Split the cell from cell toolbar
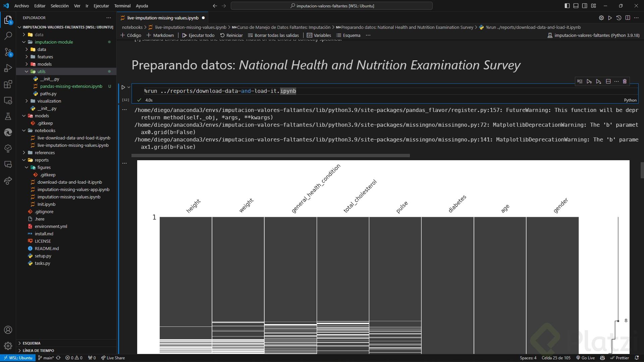 click(608, 81)
